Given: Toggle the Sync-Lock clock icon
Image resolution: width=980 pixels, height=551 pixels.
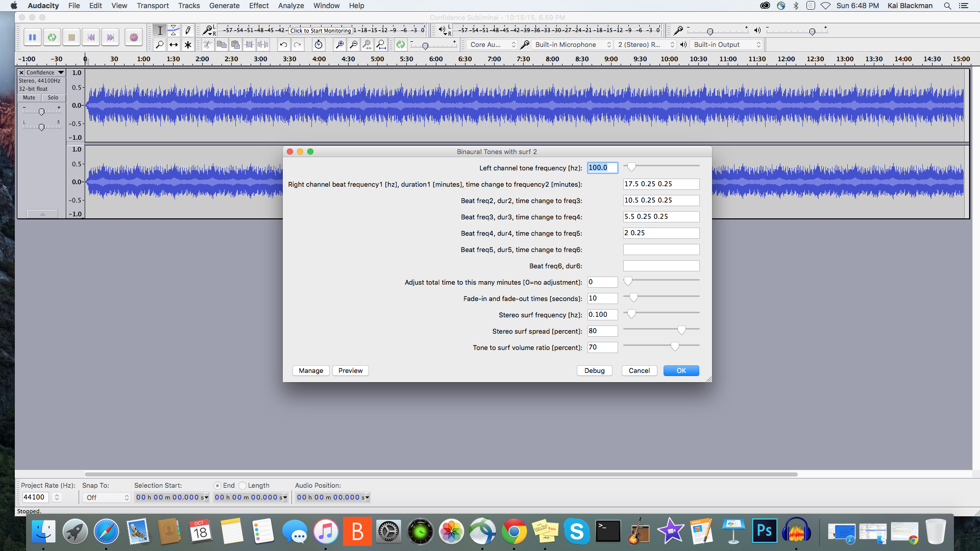Looking at the screenshot, I should pyautogui.click(x=318, y=45).
